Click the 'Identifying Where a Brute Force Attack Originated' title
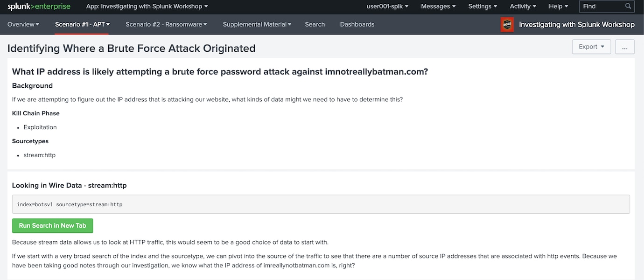 [132, 48]
